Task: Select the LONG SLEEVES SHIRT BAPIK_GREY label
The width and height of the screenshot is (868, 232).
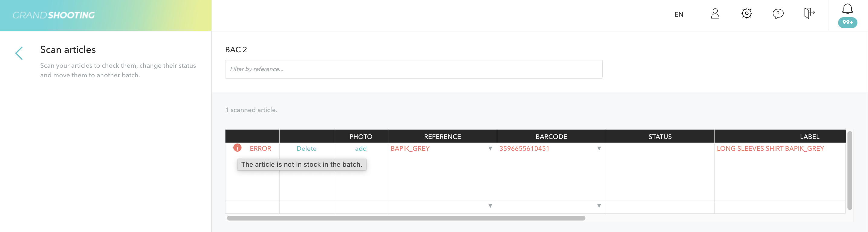Action: pos(770,149)
